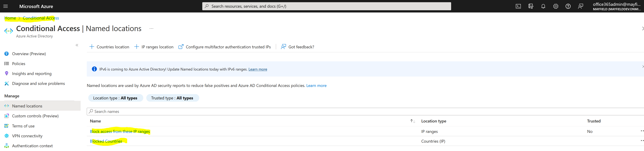Open Authentication context

click(32, 146)
